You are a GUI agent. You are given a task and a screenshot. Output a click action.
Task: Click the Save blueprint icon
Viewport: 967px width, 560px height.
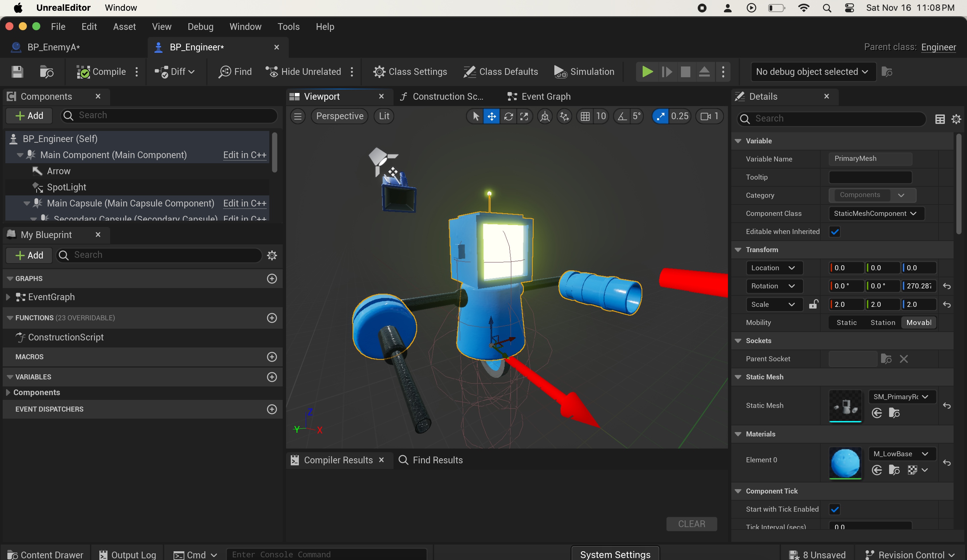tap(17, 72)
